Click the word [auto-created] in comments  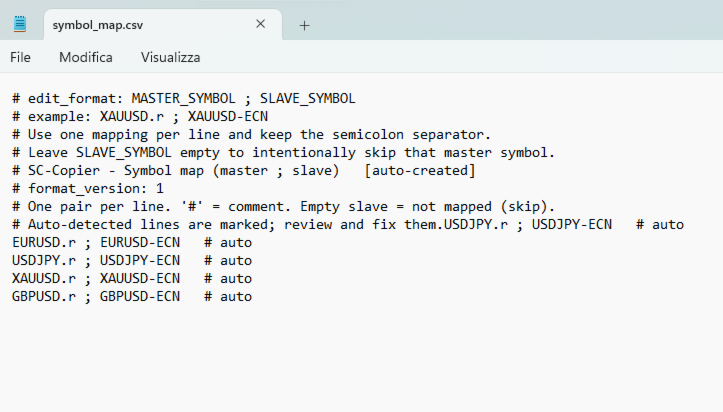coord(420,171)
